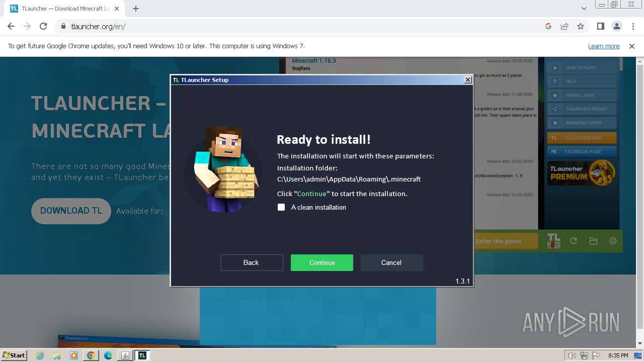Screen dimensions: 644x362
Task: Share this page via address bar icon
Action: [x=565, y=26]
